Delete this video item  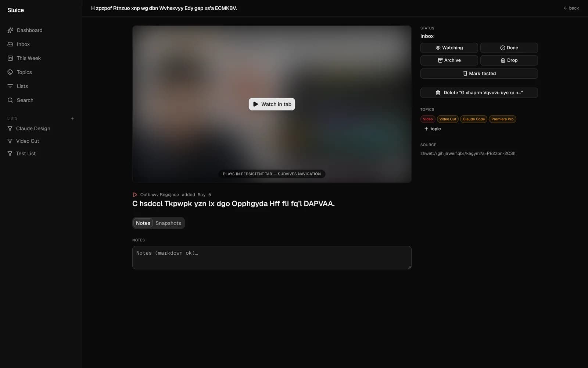click(x=479, y=93)
